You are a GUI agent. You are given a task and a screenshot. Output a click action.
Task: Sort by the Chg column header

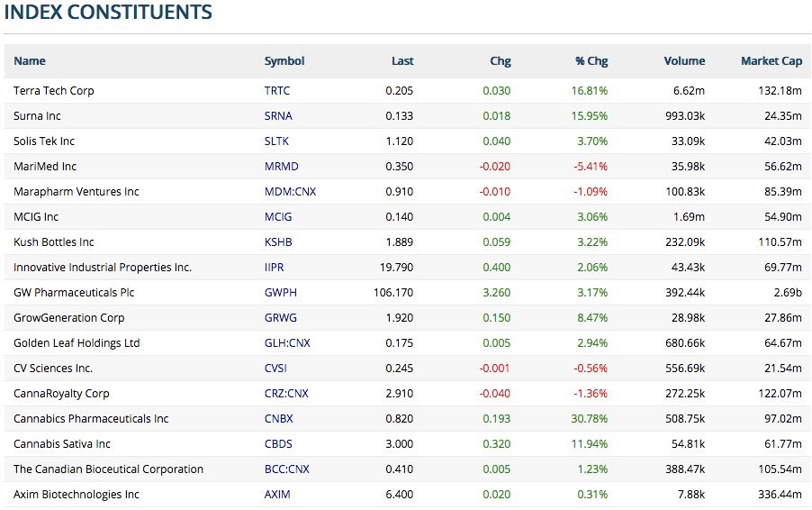pyautogui.click(x=501, y=60)
